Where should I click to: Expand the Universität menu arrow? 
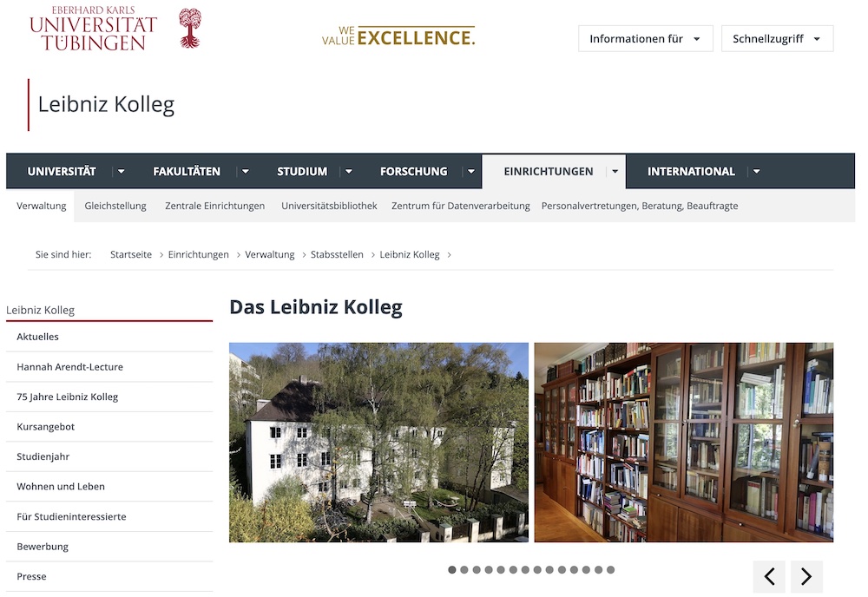122,172
